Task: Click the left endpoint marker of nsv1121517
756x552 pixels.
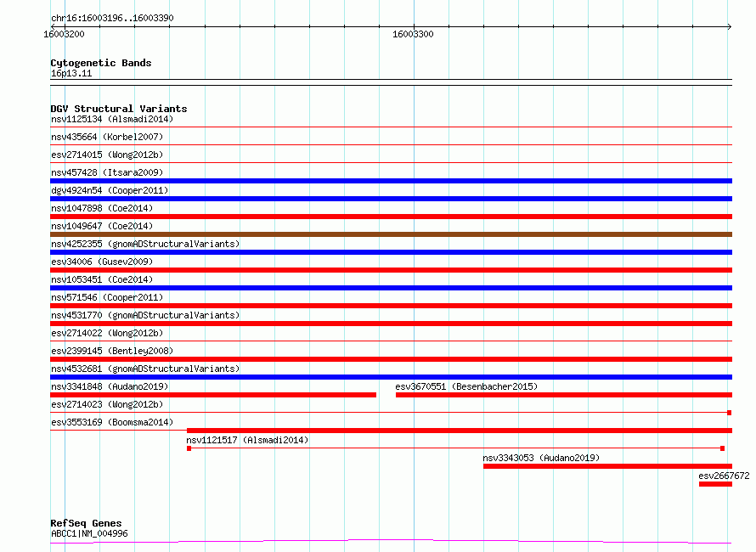Action: [x=189, y=448]
